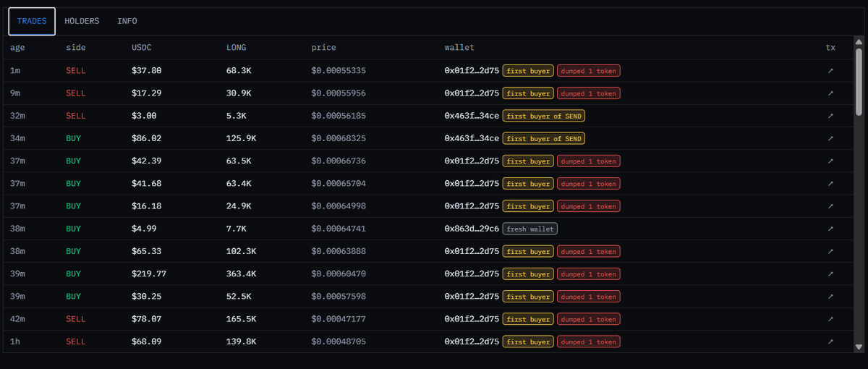Viewport: 868px width, 369px height.
Task: Open wallet 0x863d…29c6 address
Action: (472, 229)
